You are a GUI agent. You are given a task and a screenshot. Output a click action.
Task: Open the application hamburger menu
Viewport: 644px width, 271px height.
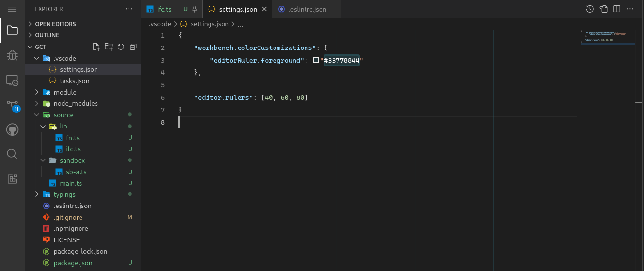(12, 9)
